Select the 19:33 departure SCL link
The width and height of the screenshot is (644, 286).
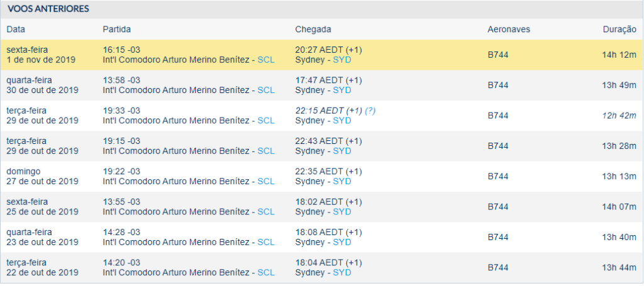pos(266,121)
